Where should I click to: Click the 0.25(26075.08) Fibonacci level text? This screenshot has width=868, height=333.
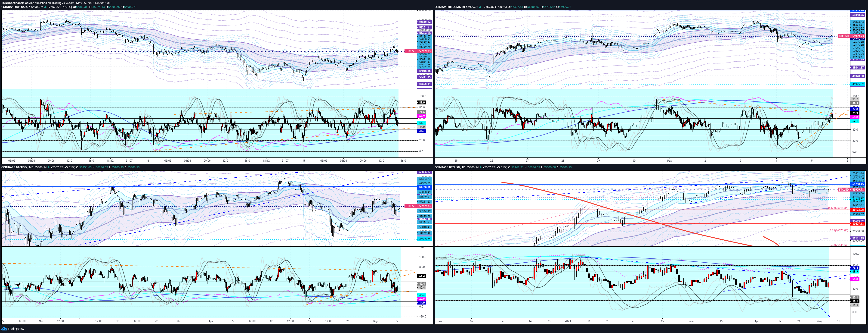839,231
